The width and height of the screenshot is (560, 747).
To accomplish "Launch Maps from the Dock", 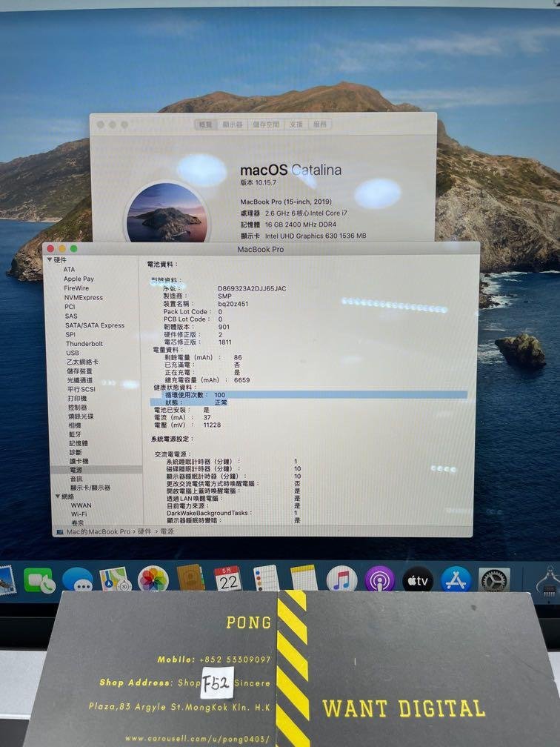I will coord(115,580).
